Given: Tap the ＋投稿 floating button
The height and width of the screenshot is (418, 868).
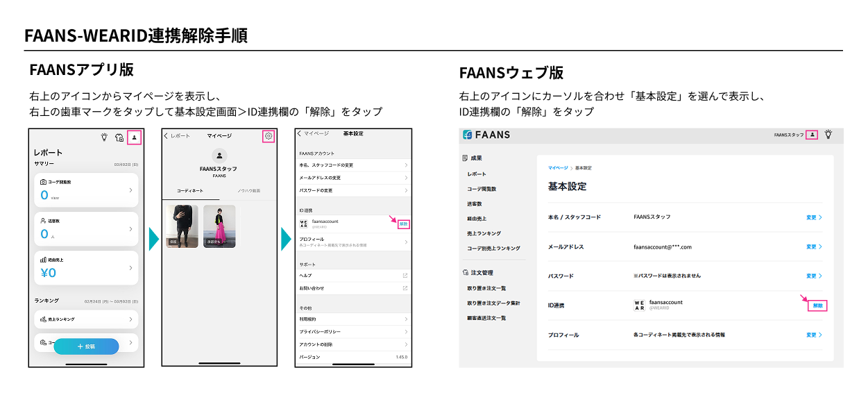Looking at the screenshot, I should 86,346.
